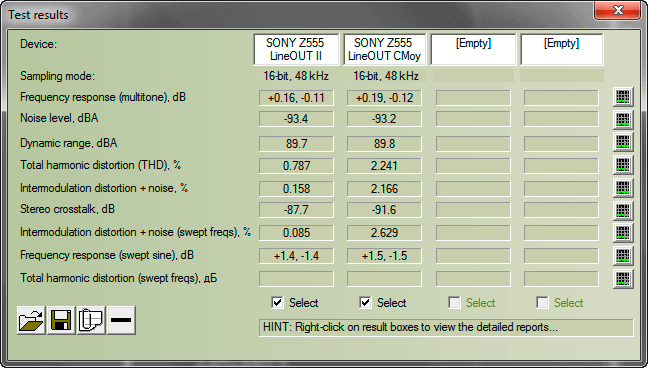Click the -91.6 stereo crosstalk result
This screenshot has width=648, height=368.
tap(384, 210)
